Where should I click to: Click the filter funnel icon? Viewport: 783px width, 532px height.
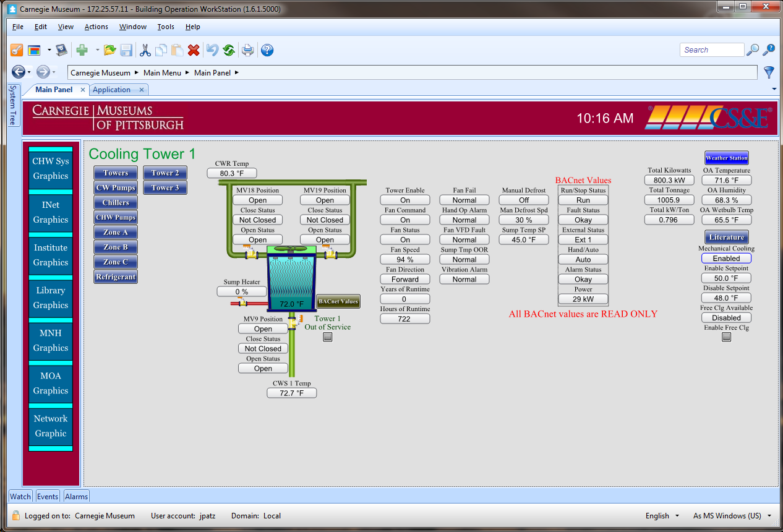(x=769, y=72)
